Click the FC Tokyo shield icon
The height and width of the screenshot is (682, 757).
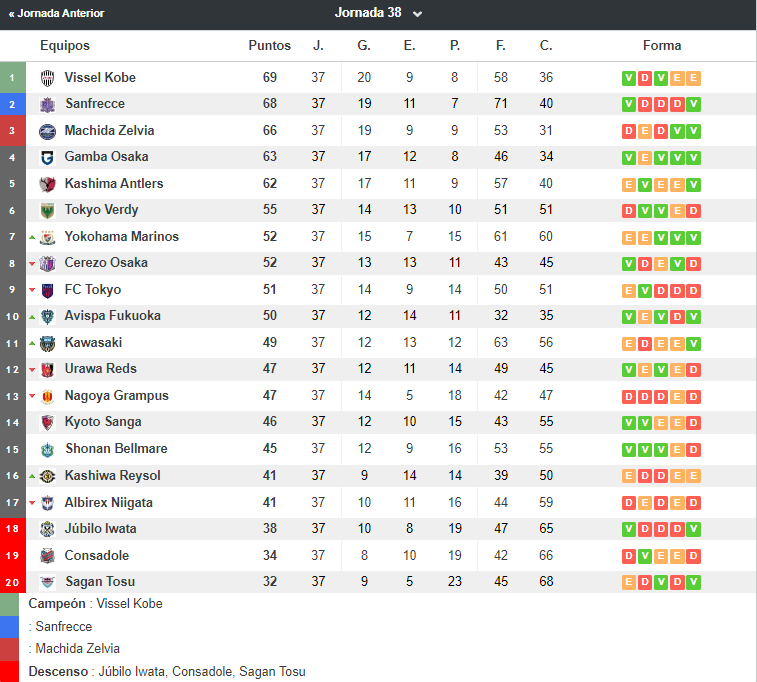[x=47, y=290]
